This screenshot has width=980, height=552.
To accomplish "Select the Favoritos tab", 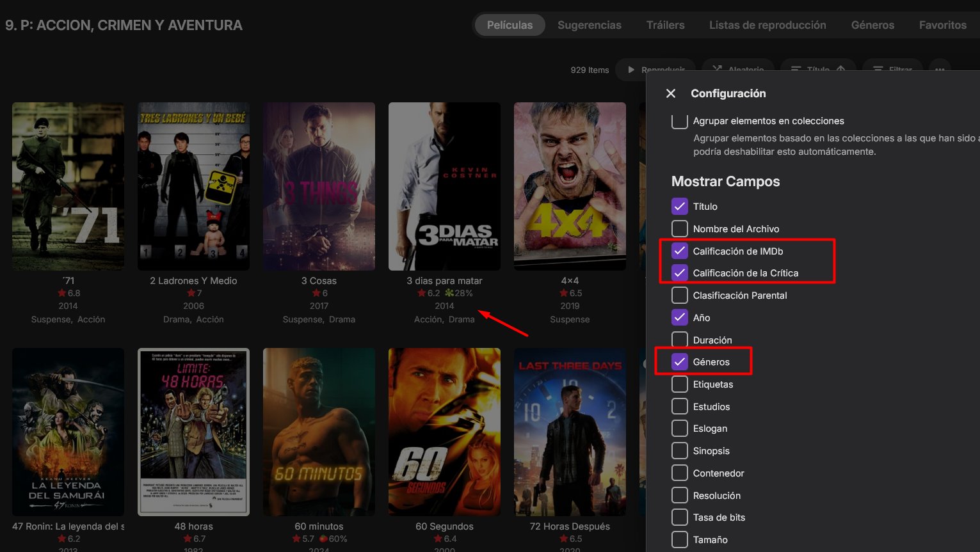I will click(943, 25).
